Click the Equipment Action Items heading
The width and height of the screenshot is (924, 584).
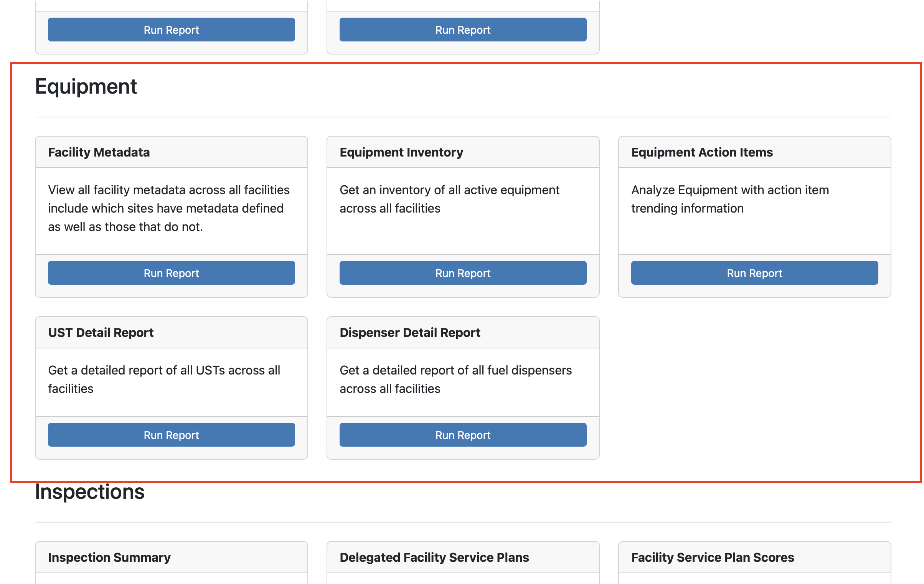tap(702, 152)
